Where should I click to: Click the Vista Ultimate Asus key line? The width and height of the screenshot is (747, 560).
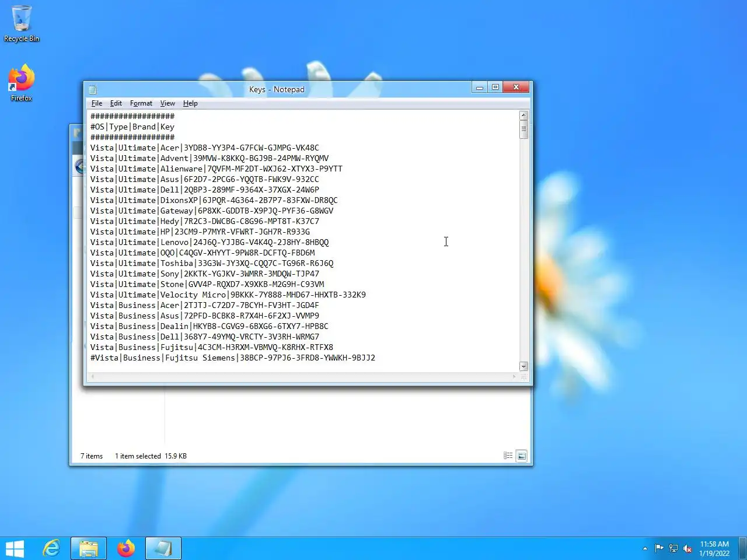pyautogui.click(x=205, y=179)
